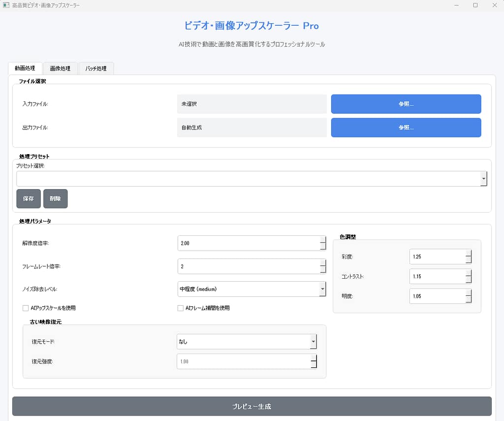Decrease the コントラスト value with down arrow
This screenshot has width=504, height=421.
[x=469, y=280]
